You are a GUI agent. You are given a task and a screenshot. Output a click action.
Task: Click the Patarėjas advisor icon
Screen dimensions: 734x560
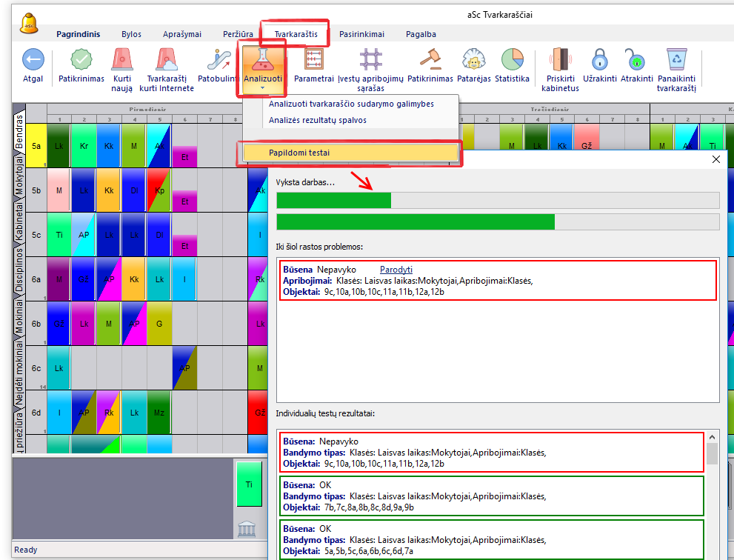474,61
